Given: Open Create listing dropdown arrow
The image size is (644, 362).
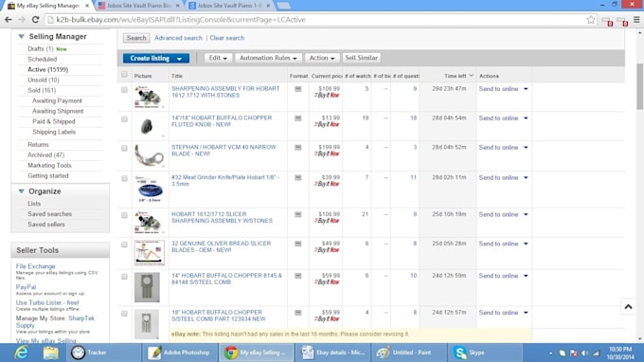Looking at the screenshot, I should [x=180, y=59].
